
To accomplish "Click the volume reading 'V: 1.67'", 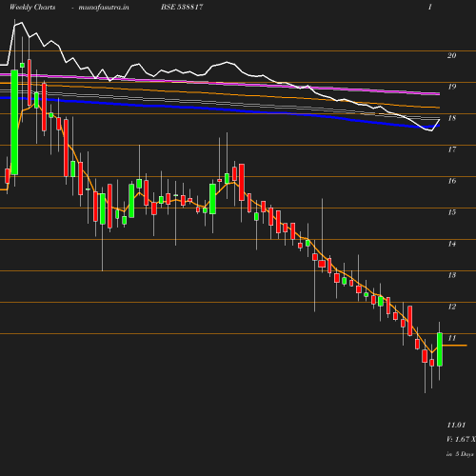I will pyautogui.click(x=458, y=439).
